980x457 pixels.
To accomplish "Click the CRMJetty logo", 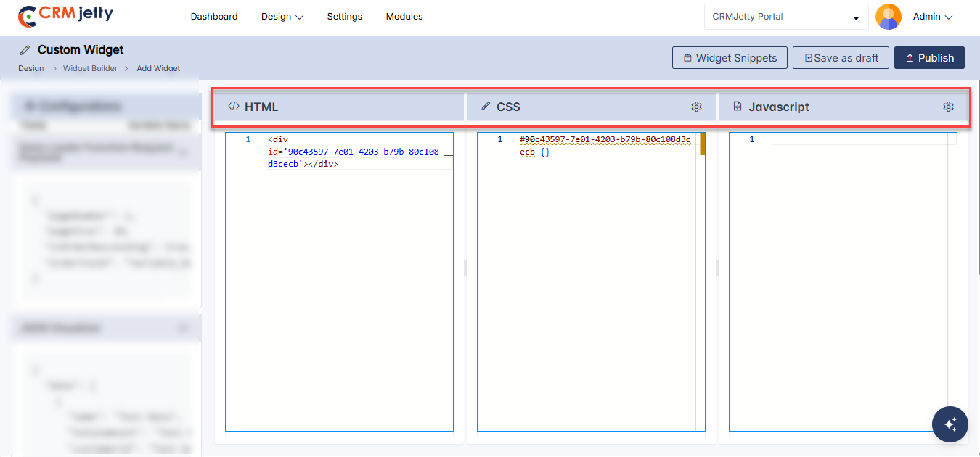I will coord(65,16).
